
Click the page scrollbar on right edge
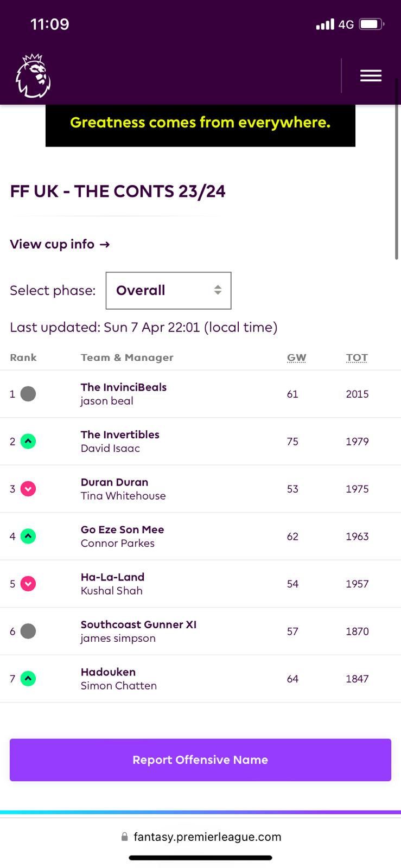[397, 169]
